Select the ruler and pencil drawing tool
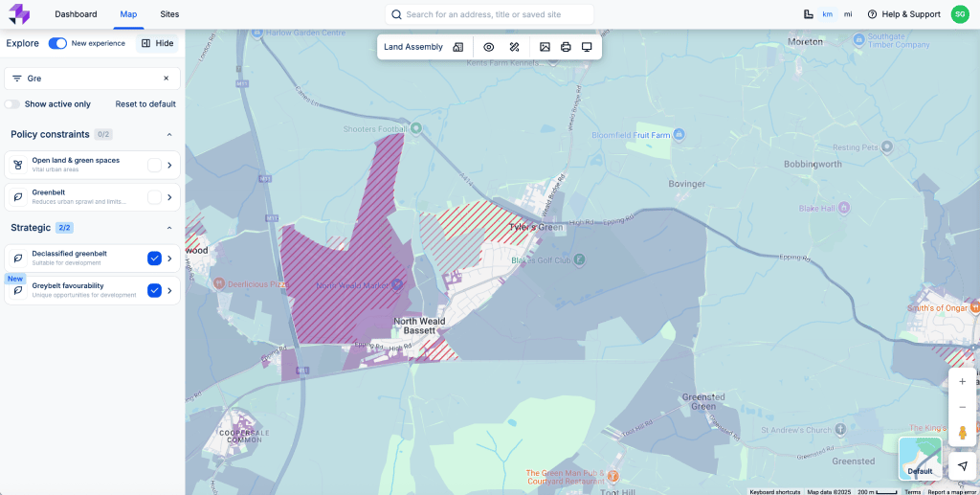This screenshot has width=980, height=495. pos(514,47)
